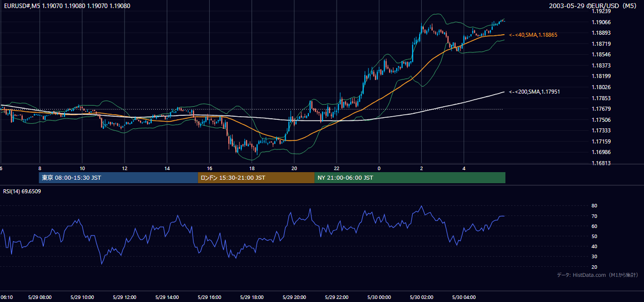Click the 5/29 08:00 date axis label
Viewport: 644px width, 302px height.
[40, 297]
